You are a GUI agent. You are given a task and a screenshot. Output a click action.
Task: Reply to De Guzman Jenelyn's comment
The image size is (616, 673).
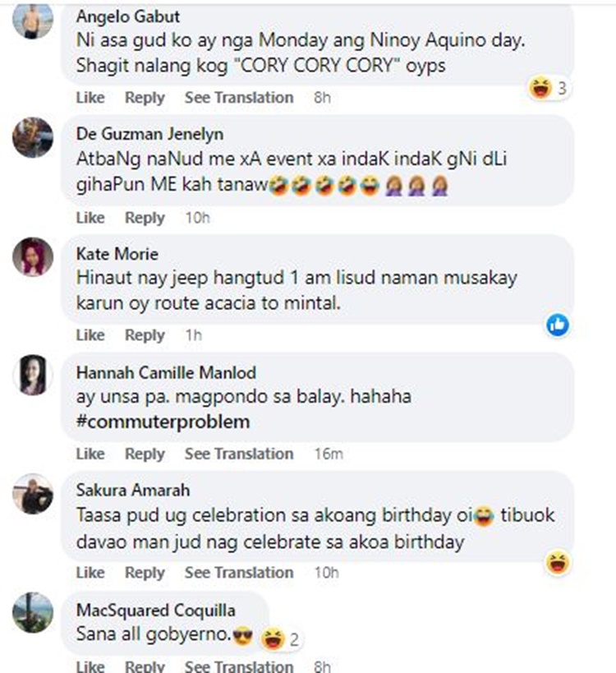click(x=145, y=218)
